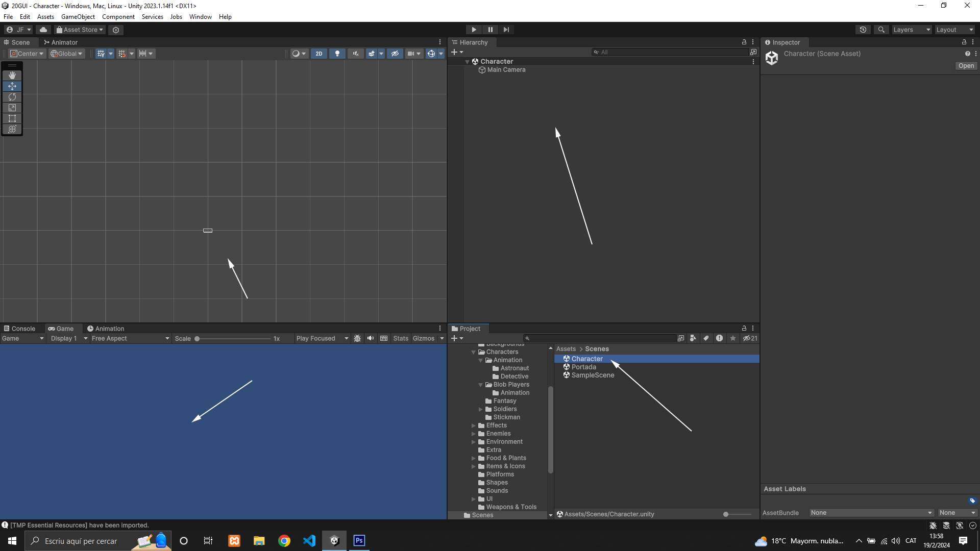This screenshot has height=551, width=980.
Task: Mute audio in Game view
Action: click(x=371, y=338)
